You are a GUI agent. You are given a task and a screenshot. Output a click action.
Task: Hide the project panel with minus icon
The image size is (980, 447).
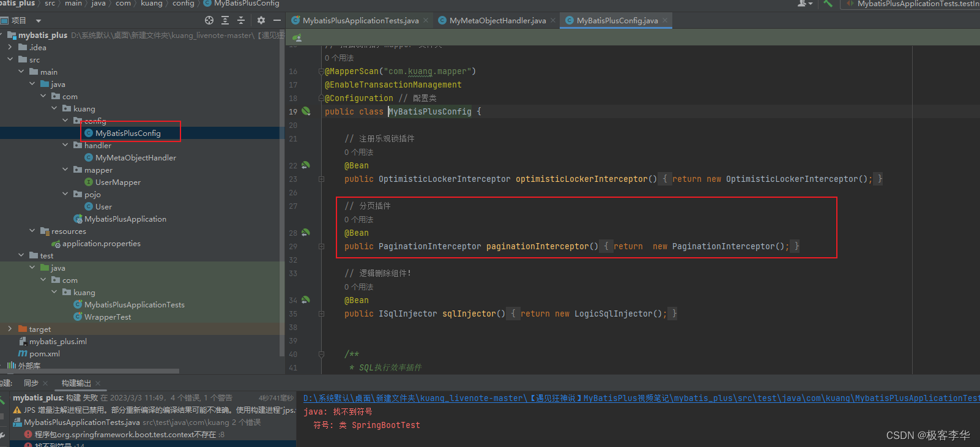(277, 20)
